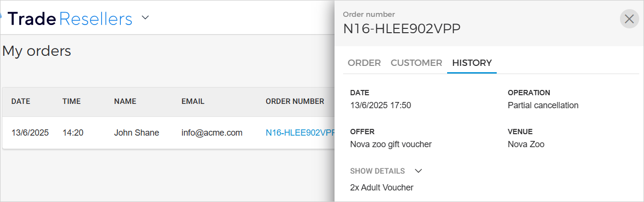
Task: Close the order details panel
Action: [629, 19]
